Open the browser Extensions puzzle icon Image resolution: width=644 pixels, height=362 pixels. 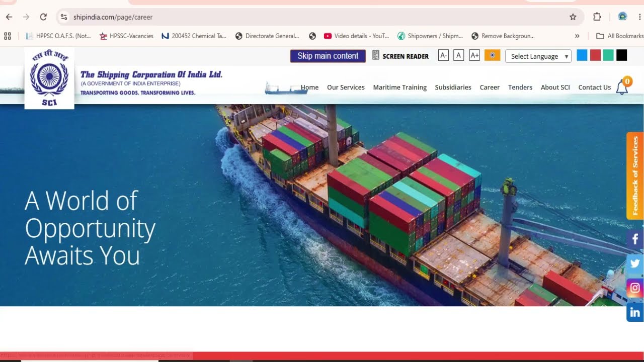click(x=597, y=17)
